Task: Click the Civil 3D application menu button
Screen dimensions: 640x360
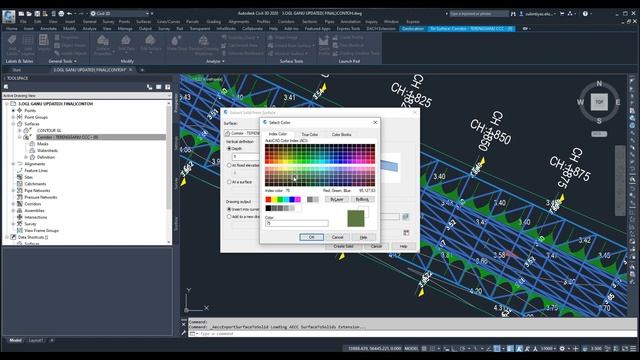Action: [x=9, y=16]
